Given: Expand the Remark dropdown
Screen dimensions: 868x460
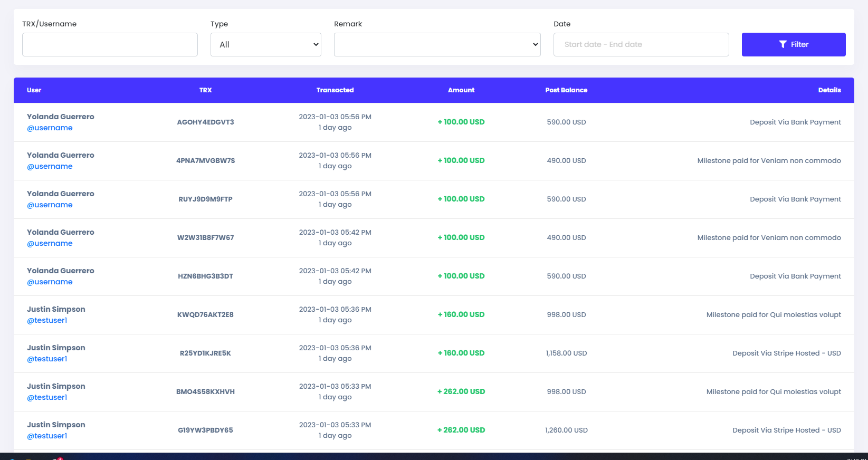Looking at the screenshot, I should pyautogui.click(x=437, y=45).
